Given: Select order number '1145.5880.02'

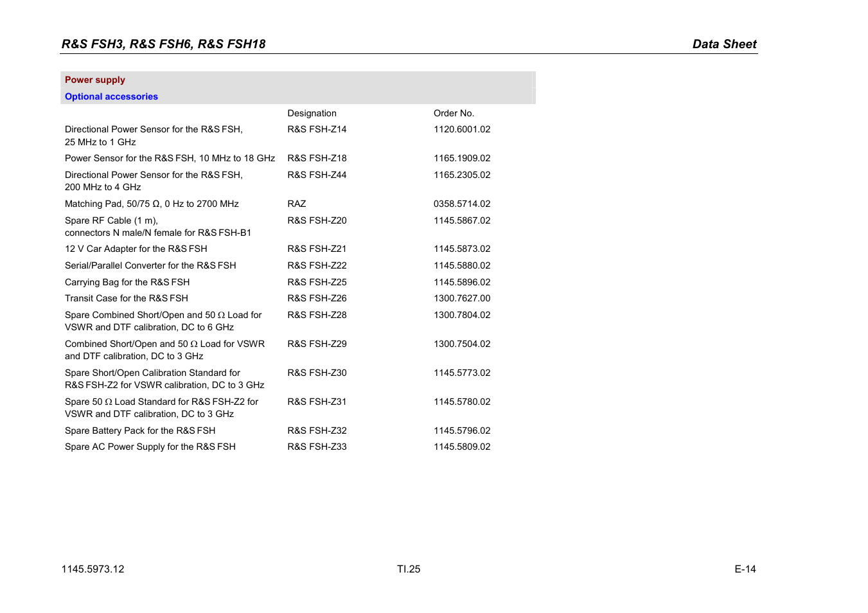Looking at the screenshot, I should pyautogui.click(x=462, y=265).
